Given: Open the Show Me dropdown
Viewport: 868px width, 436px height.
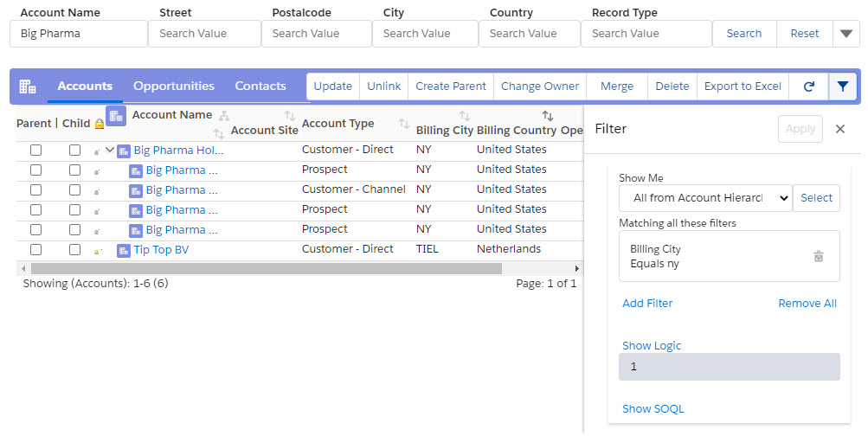Looking at the screenshot, I should point(706,198).
